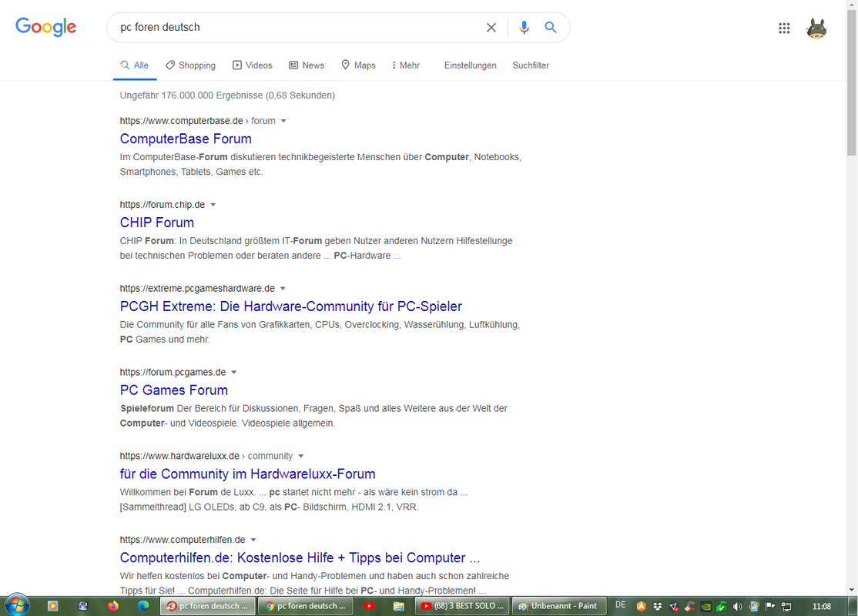Expand options arrow next to computerhilfen.de URL

tap(253, 540)
